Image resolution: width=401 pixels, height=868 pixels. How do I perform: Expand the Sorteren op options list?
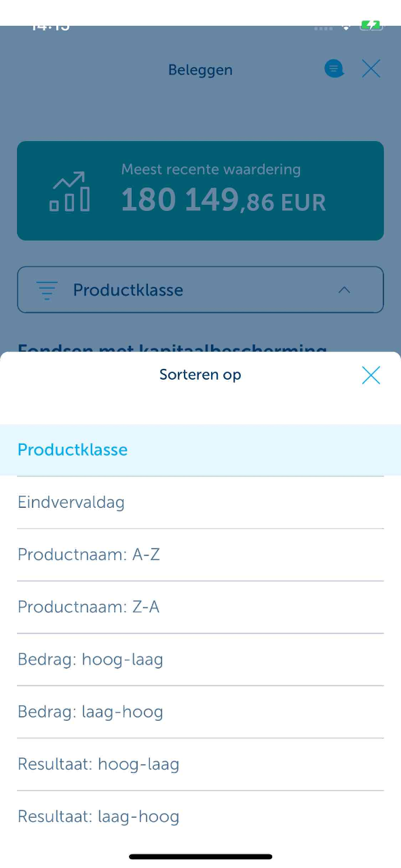pyautogui.click(x=200, y=374)
